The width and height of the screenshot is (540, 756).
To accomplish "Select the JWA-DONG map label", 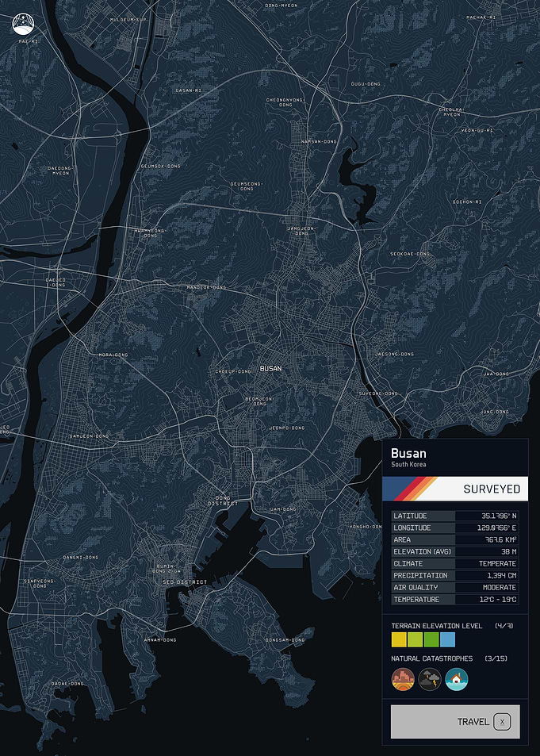I will point(496,374).
